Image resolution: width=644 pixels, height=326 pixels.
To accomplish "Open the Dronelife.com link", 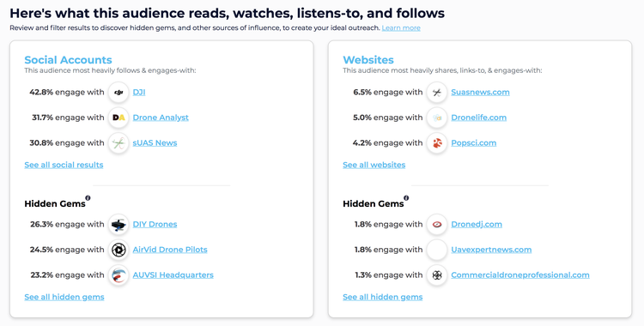I will [478, 118].
